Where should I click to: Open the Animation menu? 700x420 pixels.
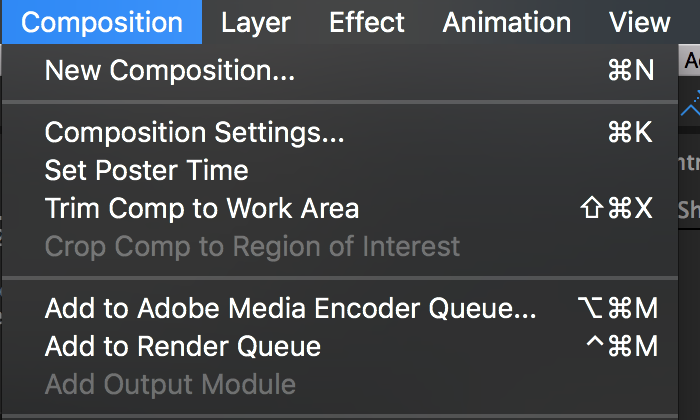point(507,22)
